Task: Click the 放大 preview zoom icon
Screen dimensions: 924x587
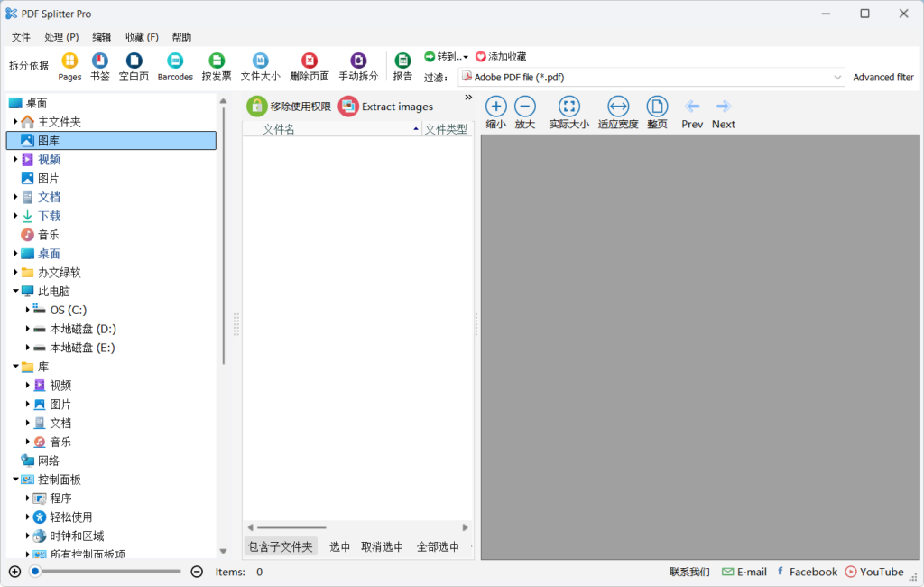Action: click(524, 113)
